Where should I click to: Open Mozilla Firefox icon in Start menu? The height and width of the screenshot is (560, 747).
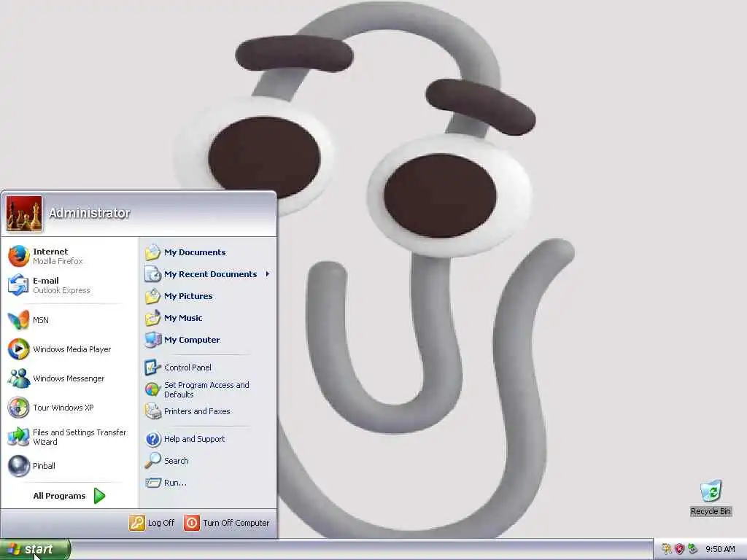[18, 256]
